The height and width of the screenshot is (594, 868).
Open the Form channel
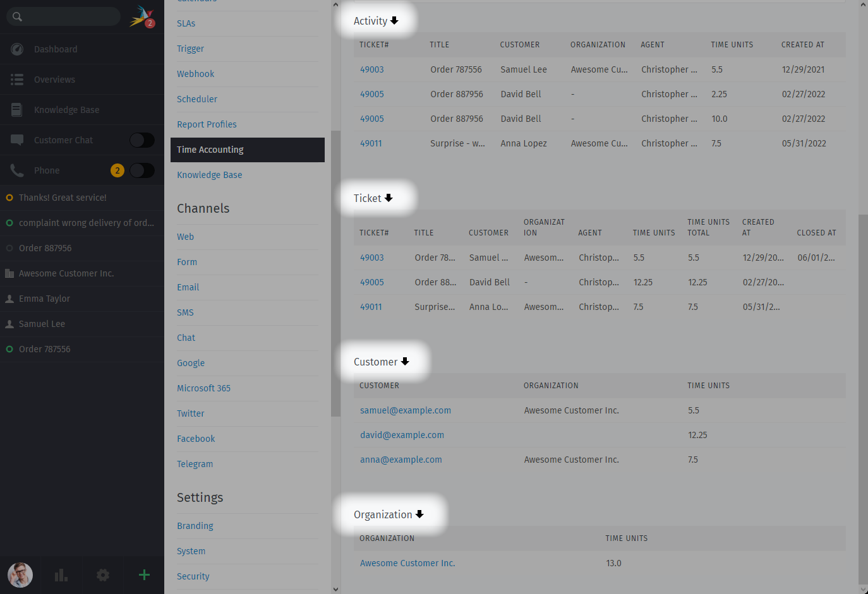tap(187, 262)
